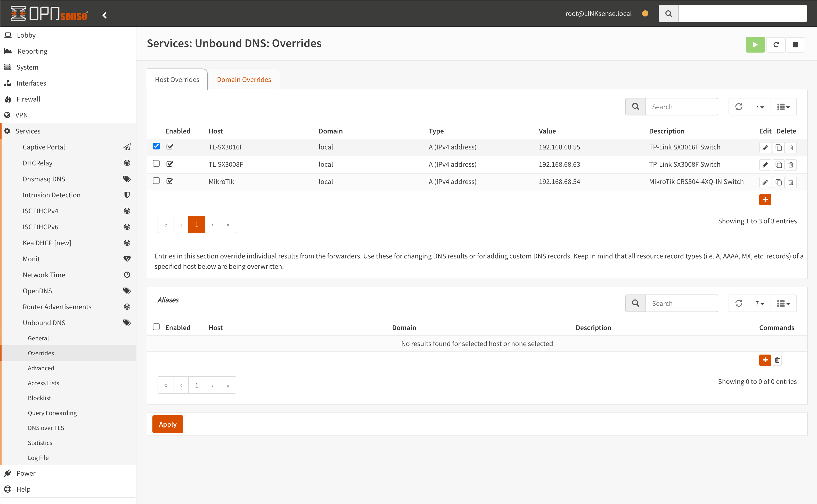817x504 pixels.
Task: Switch to the Host Overrides tab
Action: pos(177,79)
